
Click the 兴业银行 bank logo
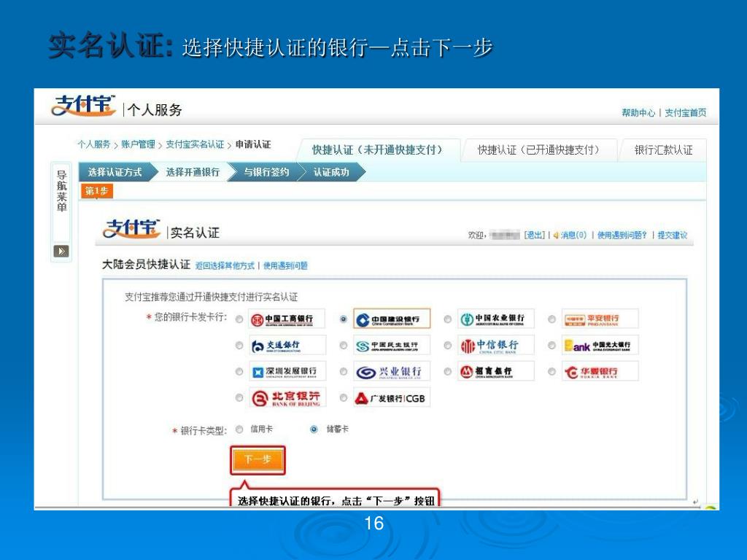coord(392,371)
